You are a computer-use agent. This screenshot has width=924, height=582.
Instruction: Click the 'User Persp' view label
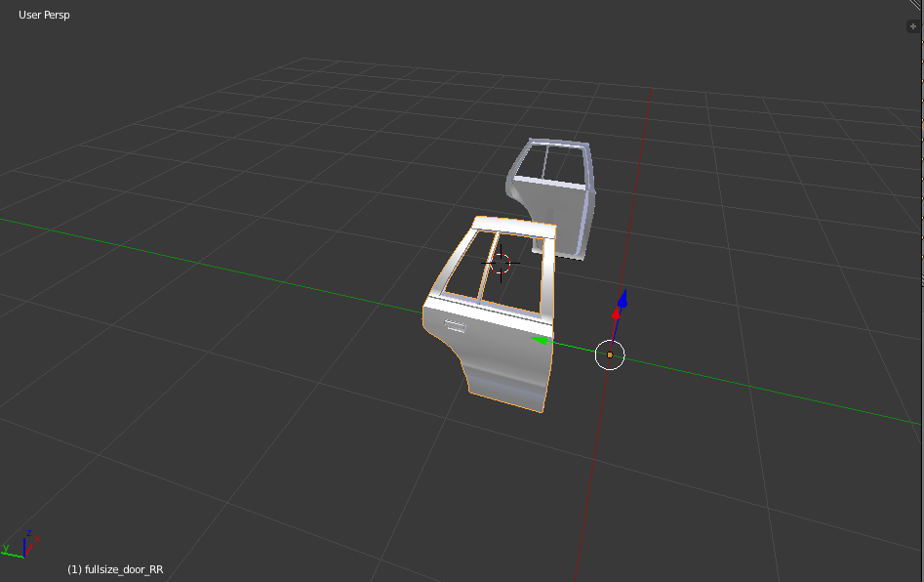[x=44, y=15]
